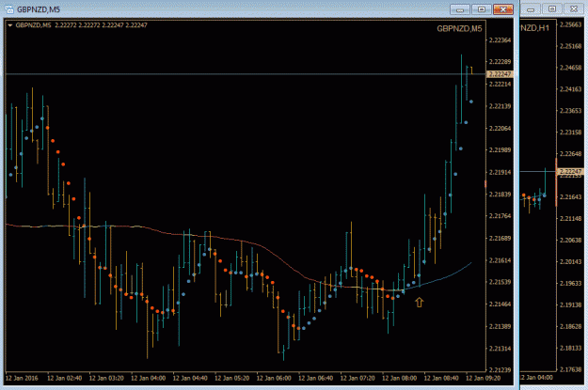
Task: Click price level 2.21614 on the M5 scale
Action: coord(500,260)
